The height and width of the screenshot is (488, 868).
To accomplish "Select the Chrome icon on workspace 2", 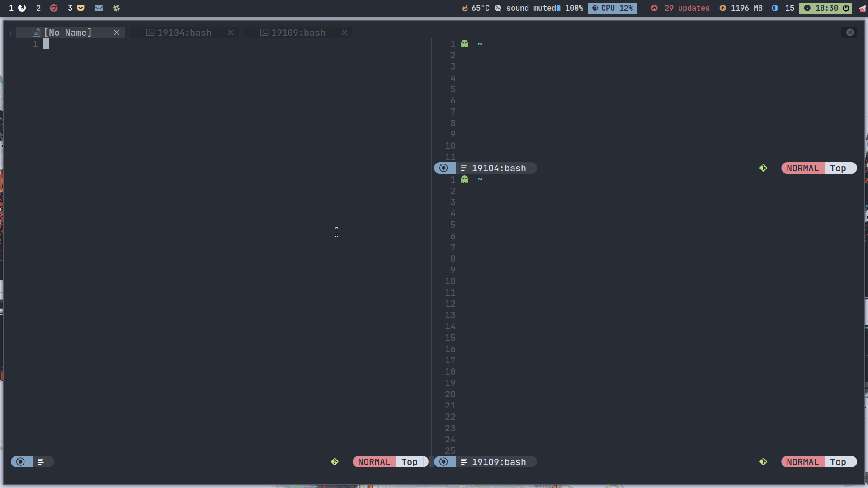I will [x=54, y=8].
